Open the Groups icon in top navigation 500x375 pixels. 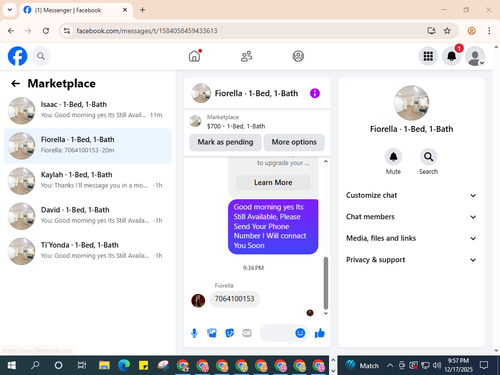[x=298, y=56]
